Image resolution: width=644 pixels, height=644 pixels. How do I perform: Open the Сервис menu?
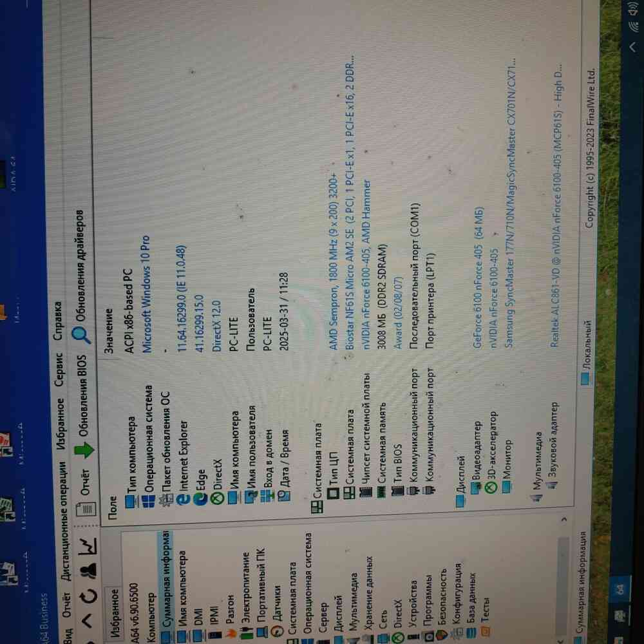59,369
